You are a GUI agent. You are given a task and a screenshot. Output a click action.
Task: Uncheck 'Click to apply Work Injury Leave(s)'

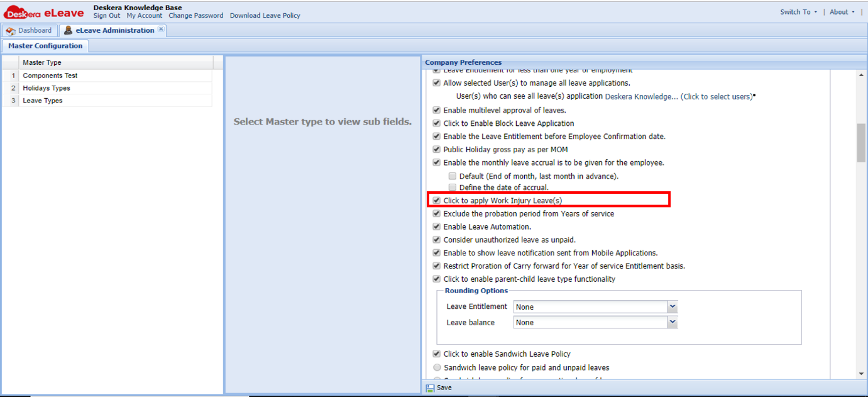coord(436,199)
